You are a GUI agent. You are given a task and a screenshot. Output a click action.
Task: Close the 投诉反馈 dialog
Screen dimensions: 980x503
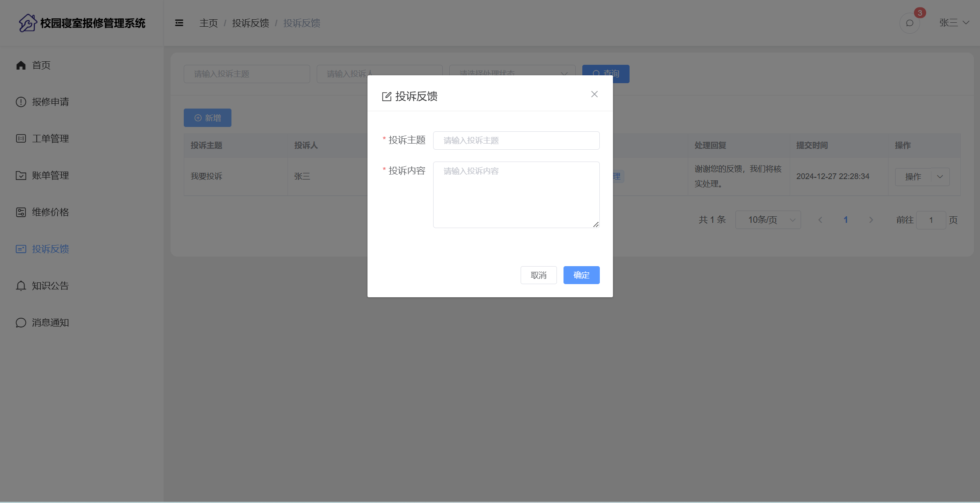tap(594, 94)
